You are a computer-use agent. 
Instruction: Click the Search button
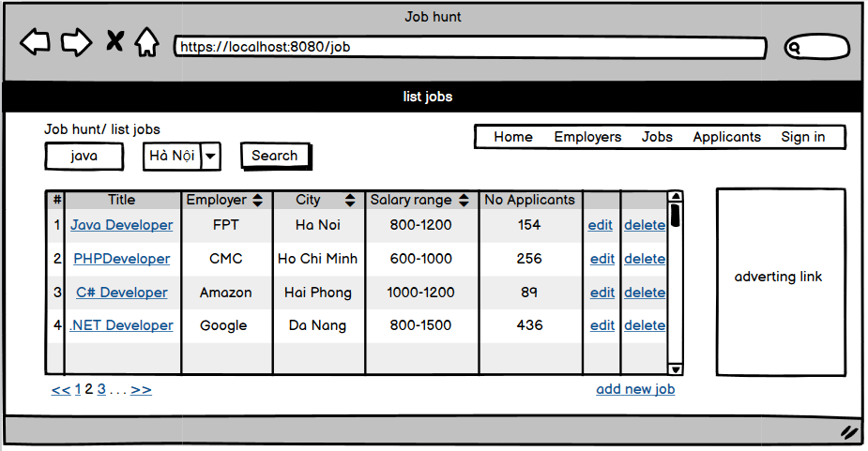click(275, 156)
